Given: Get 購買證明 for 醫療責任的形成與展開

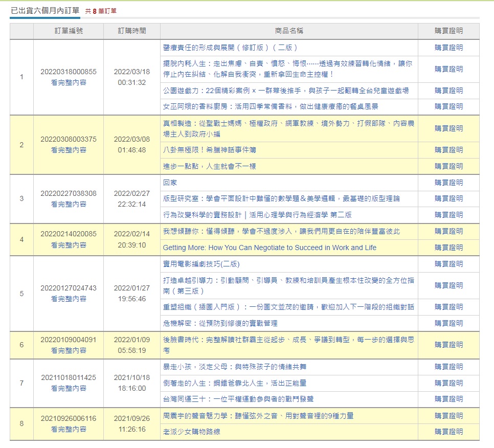Looking at the screenshot, I should (x=448, y=48).
